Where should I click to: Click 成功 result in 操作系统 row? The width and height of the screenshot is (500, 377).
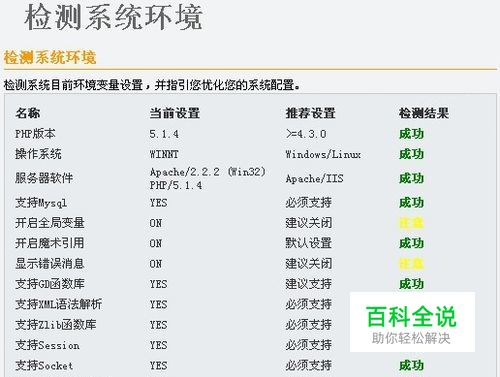(411, 154)
